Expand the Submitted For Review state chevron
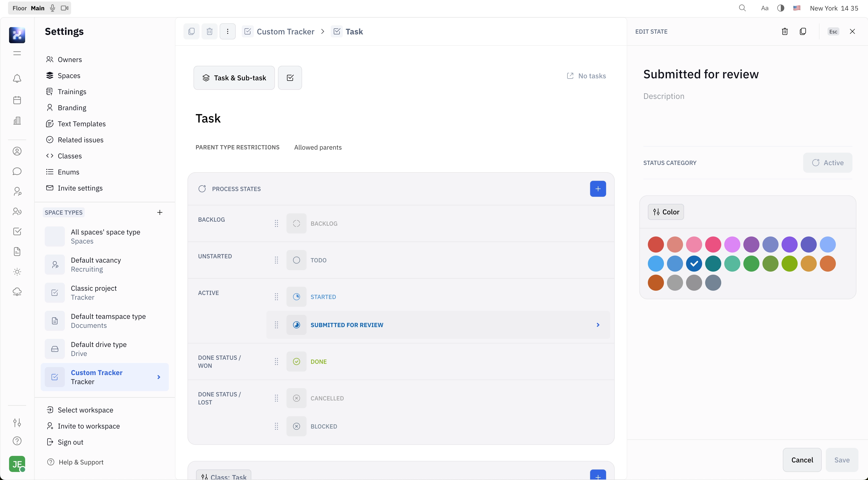The image size is (868, 480). (598, 325)
